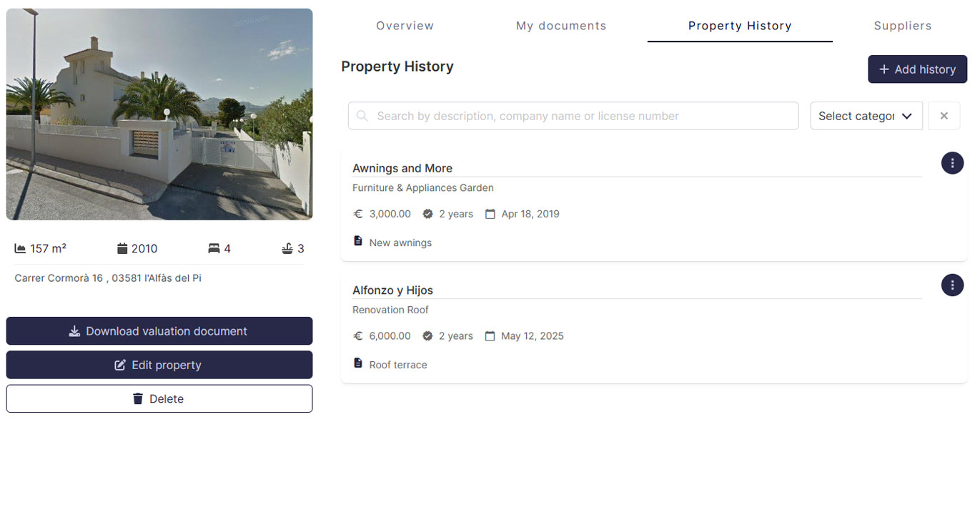
Task: Click the euro icon beside 6,000.00
Action: click(358, 335)
